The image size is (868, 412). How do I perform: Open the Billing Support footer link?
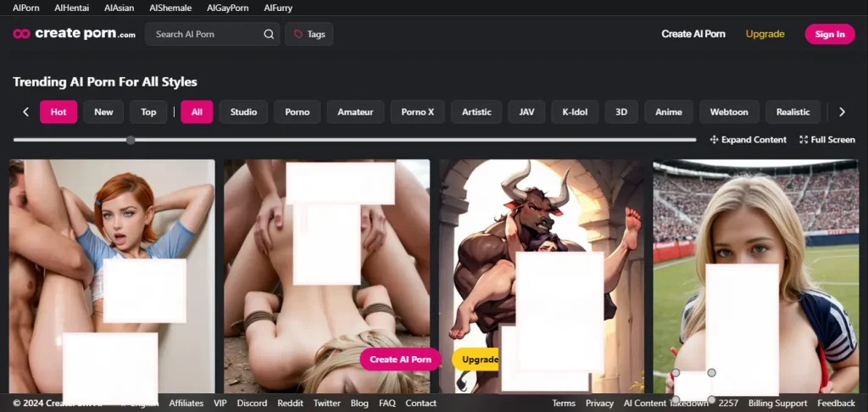pos(778,404)
